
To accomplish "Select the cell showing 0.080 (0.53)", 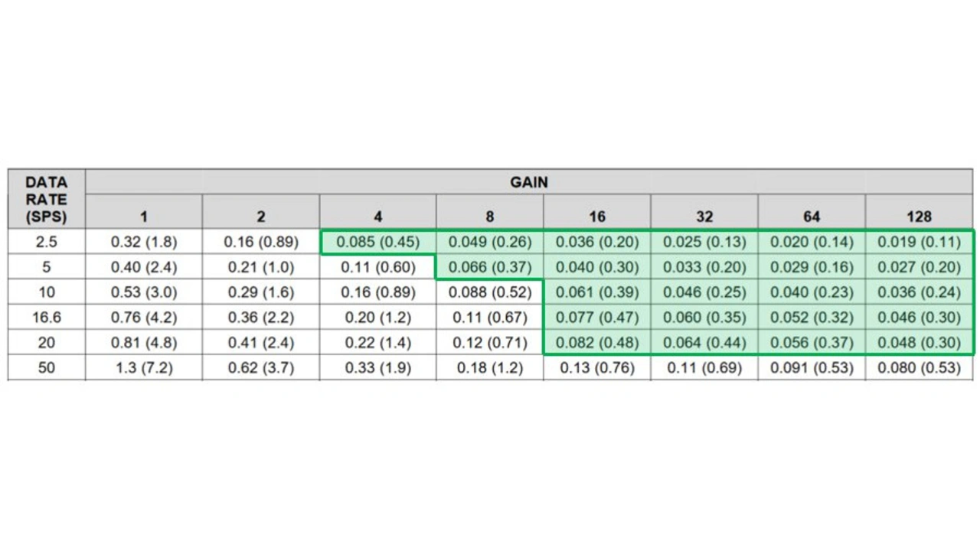I will (x=919, y=367).
